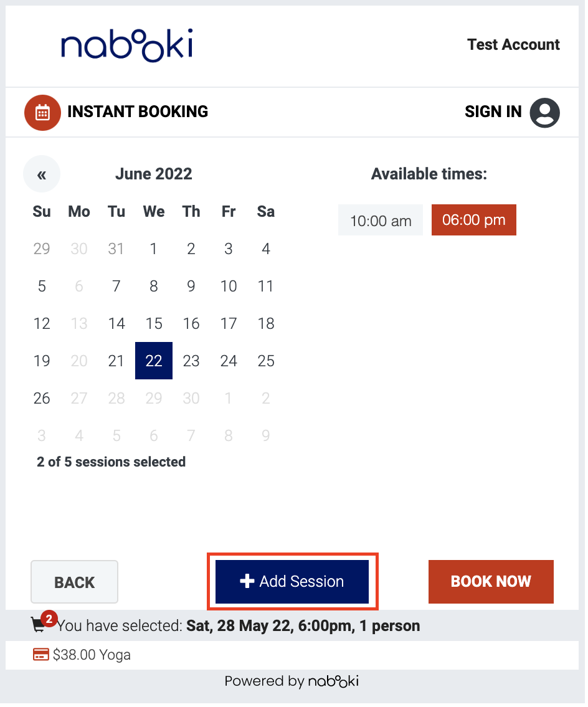This screenshot has width=588, height=707.
Task: Click the nabooki logo at top
Action: 128,45
